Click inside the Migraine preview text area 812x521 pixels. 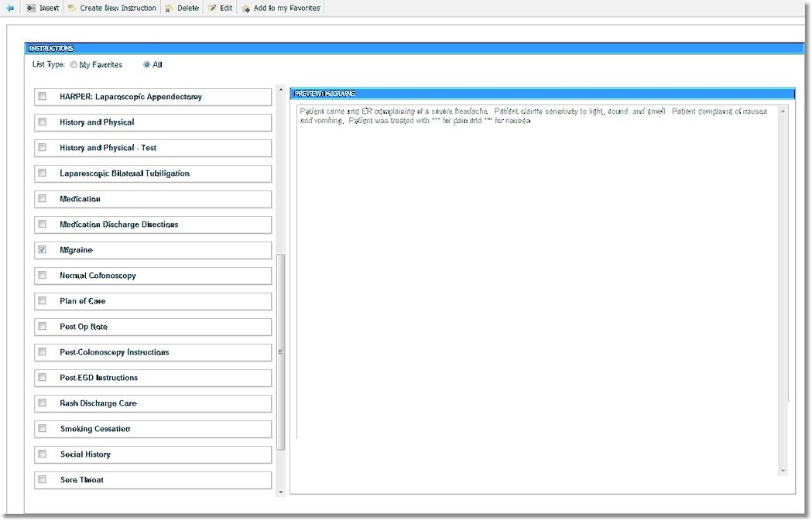coord(537,290)
